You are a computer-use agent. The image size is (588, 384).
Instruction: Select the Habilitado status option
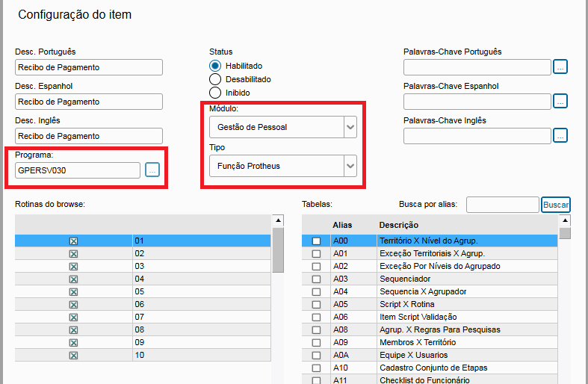coord(215,66)
